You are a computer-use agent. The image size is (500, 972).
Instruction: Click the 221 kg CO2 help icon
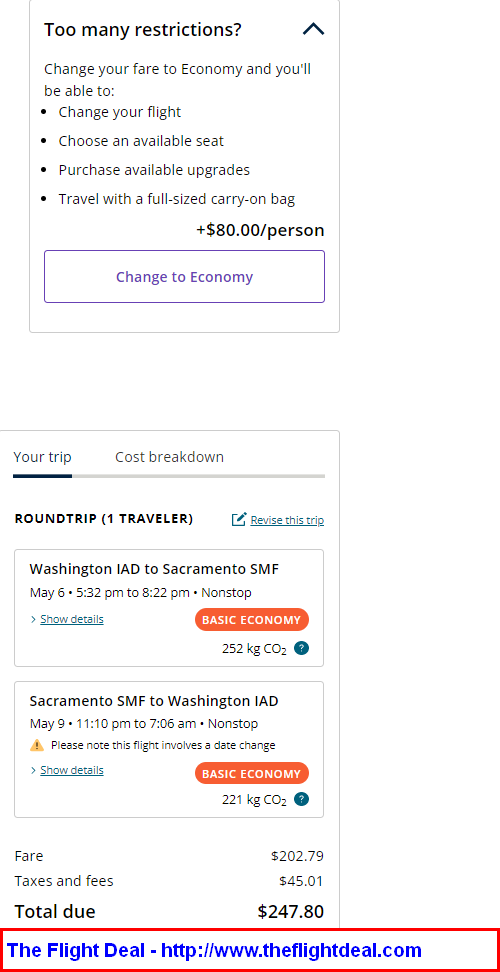[302, 799]
